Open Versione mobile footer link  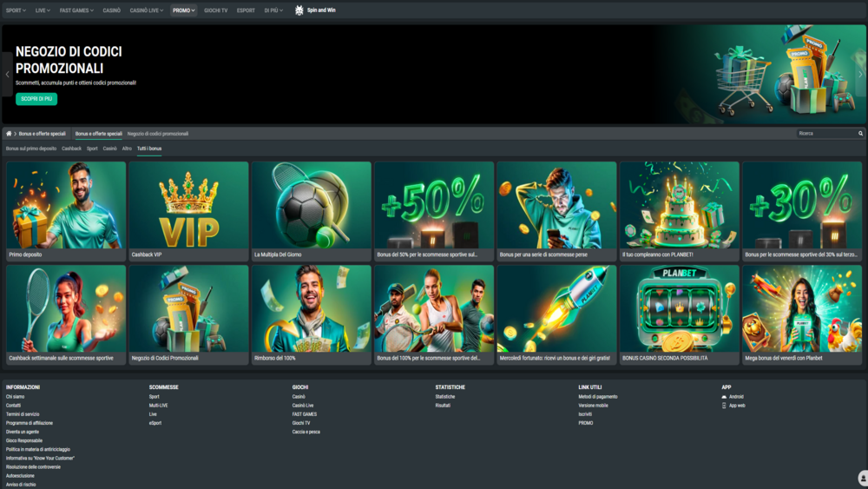tap(594, 406)
